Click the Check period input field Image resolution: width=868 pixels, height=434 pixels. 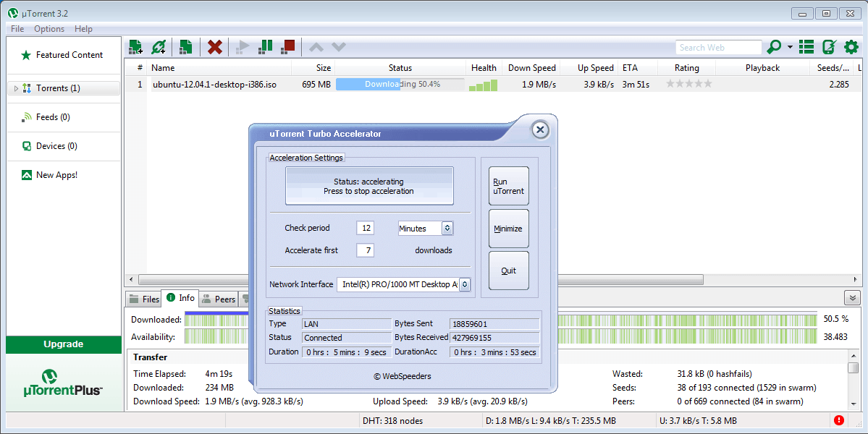(x=365, y=229)
